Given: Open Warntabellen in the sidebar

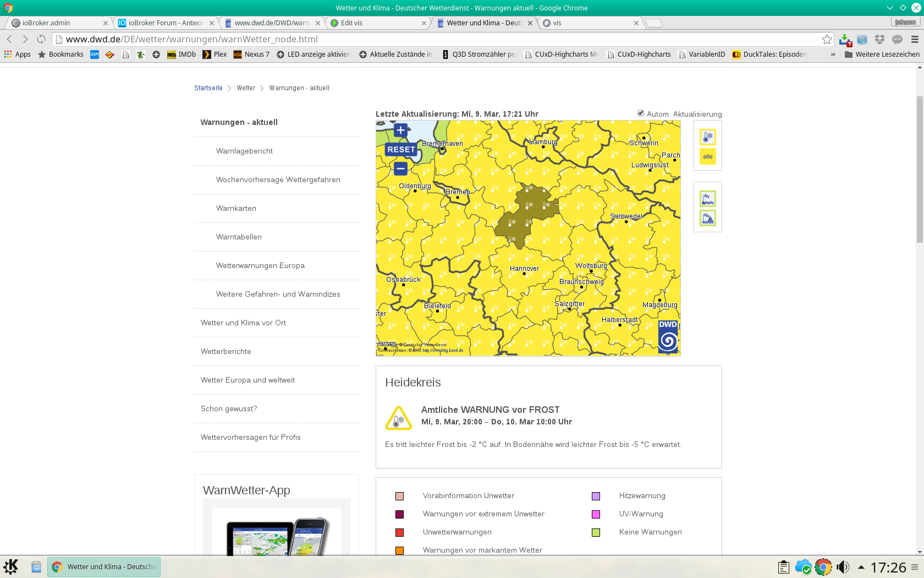Looking at the screenshot, I should (x=239, y=237).
